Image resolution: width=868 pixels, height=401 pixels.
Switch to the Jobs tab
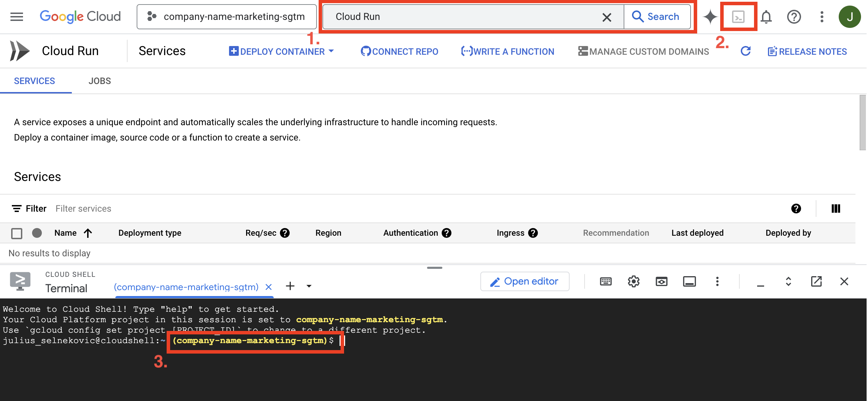[100, 81]
